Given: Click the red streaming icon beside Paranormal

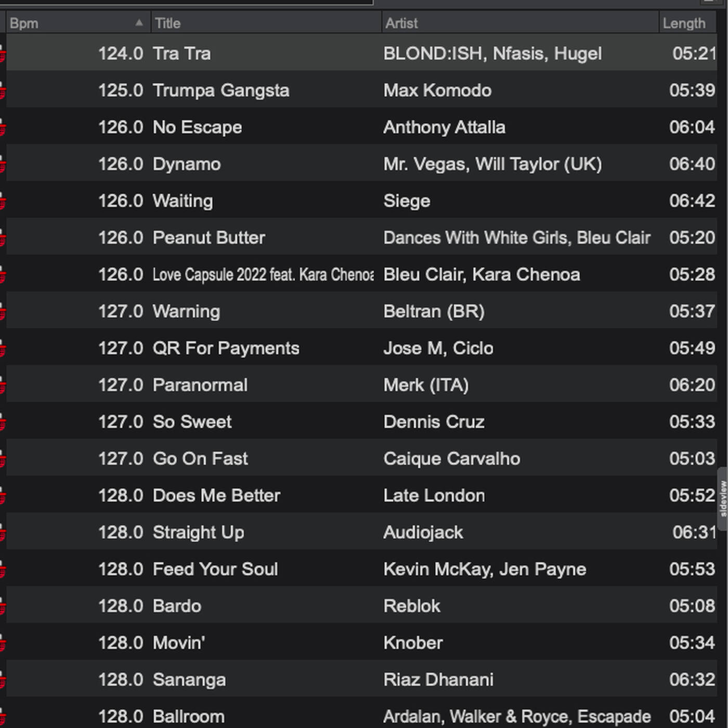Looking at the screenshot, I should (2, 385).
